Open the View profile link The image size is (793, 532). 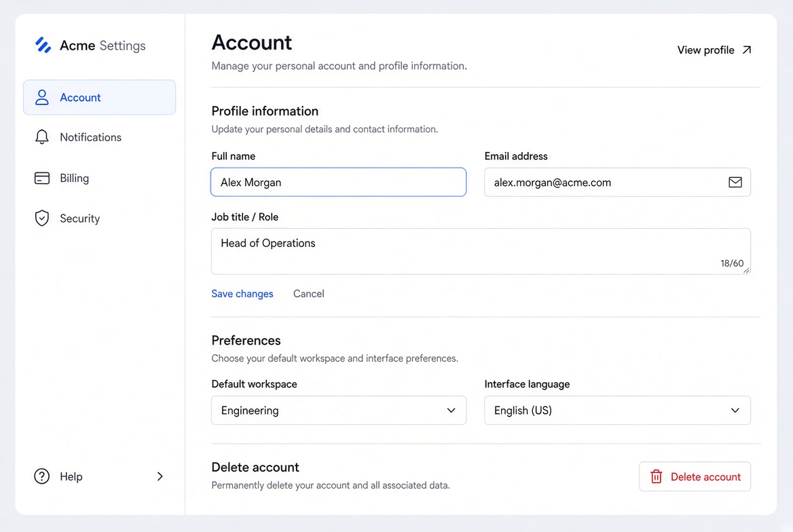pos(715,50)
